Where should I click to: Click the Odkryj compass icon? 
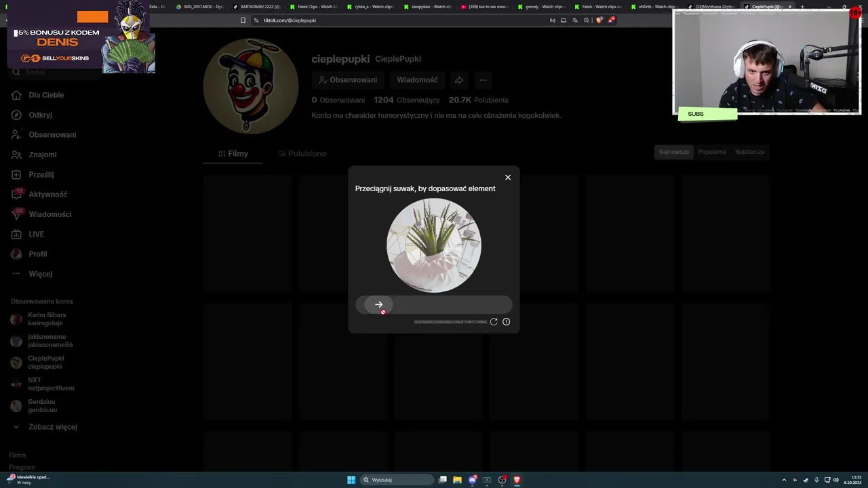[x=16, y=115]
